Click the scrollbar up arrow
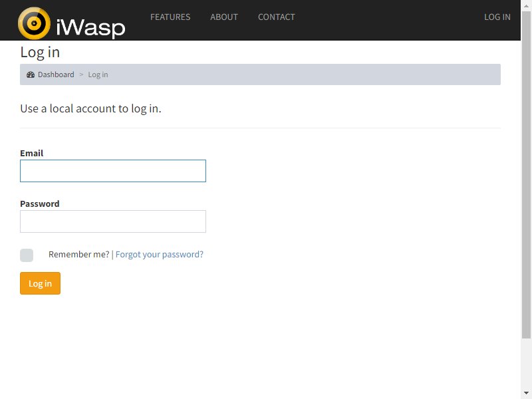 coord(526,5)
